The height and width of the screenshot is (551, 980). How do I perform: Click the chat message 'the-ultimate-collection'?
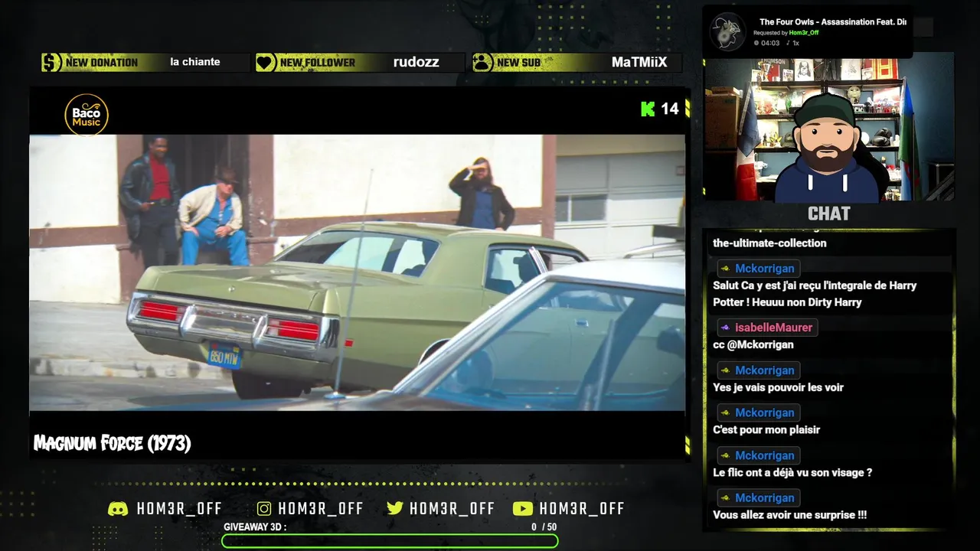[x=769, y=243]
